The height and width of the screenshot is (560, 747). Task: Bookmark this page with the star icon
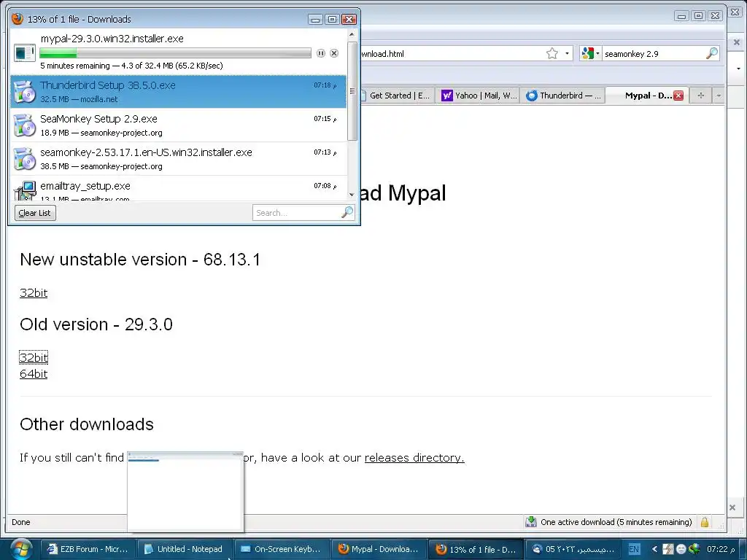(551, 53)
